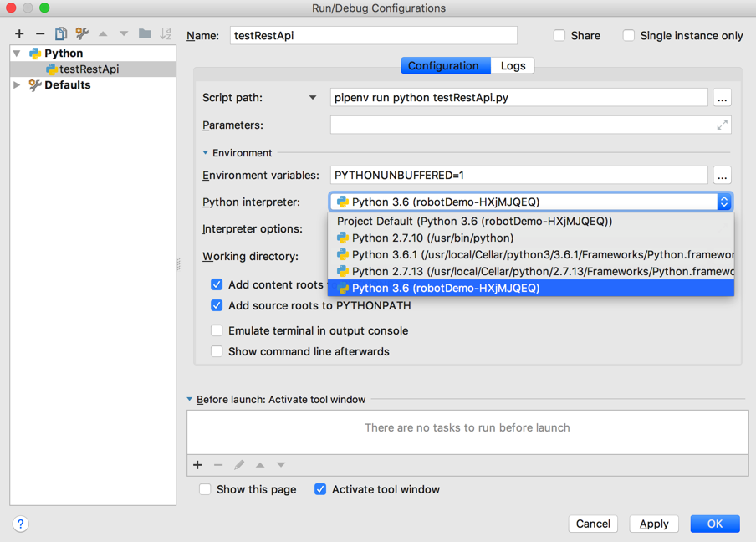The height and width of the screenshot is (542, 756).
Task: Expand the Defaults tree node
Action: point(17,84)
